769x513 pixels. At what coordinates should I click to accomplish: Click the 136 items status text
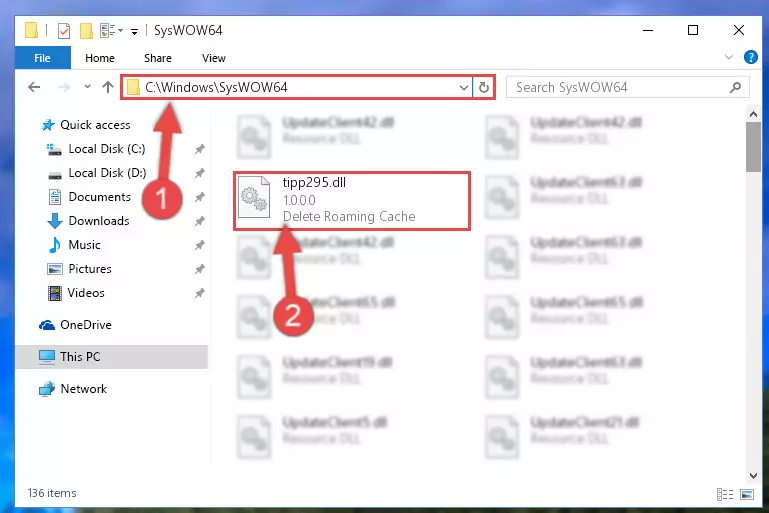(x=52, y=493)
